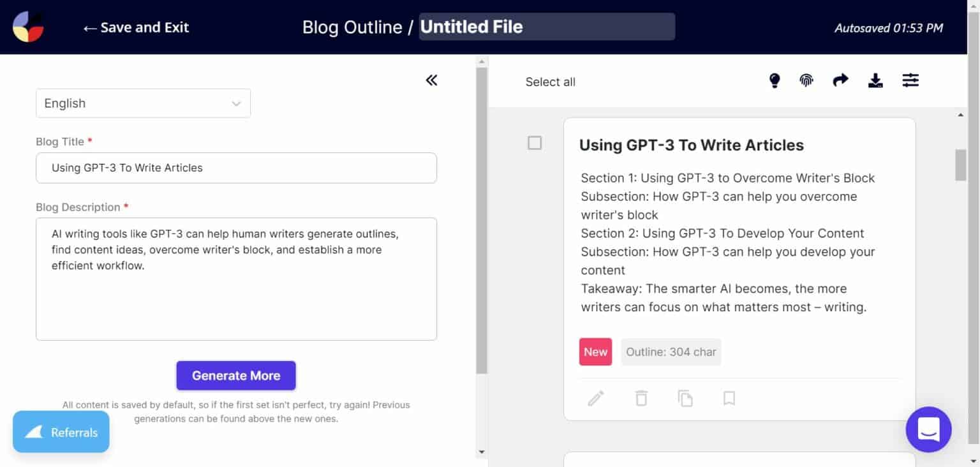Collapse the left input panel
Screen dimensions: 980x467
coord(431,80)
